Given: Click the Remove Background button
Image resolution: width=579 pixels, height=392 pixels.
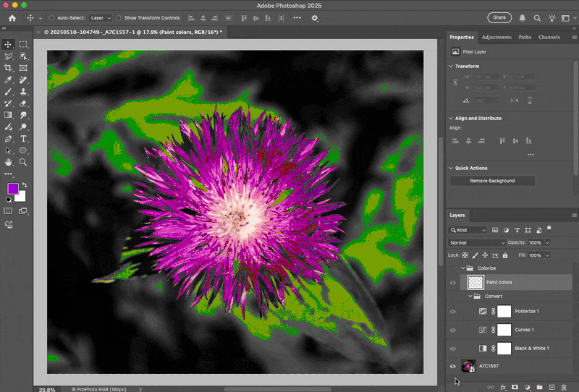Looking at the screenshot, I should tap(492, 181).
